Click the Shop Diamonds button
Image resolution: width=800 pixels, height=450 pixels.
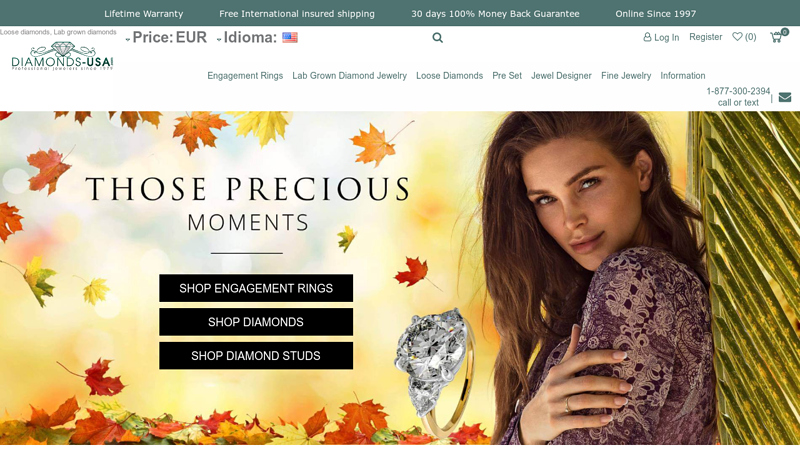[x=256, y=322]
